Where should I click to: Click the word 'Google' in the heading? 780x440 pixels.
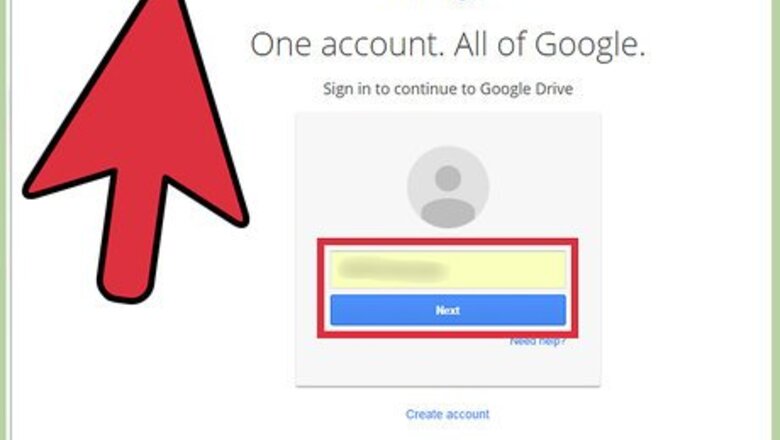coord(589,46)
